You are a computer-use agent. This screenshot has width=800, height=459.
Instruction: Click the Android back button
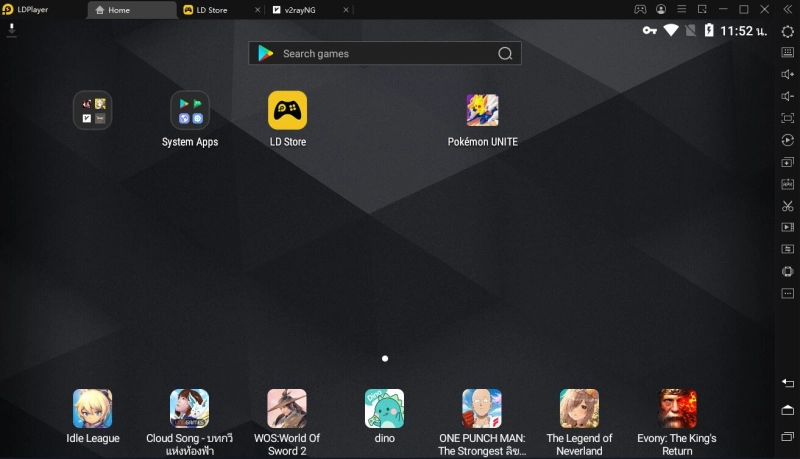[x=787, y=383]
